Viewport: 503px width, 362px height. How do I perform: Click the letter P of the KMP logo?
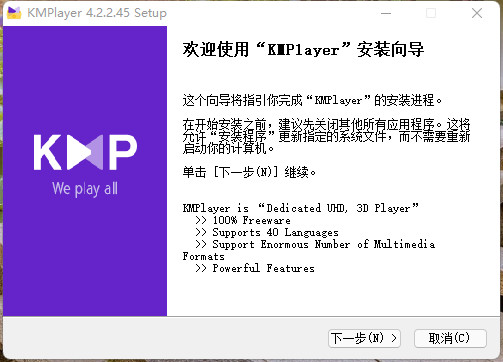[x=123, y=152]
